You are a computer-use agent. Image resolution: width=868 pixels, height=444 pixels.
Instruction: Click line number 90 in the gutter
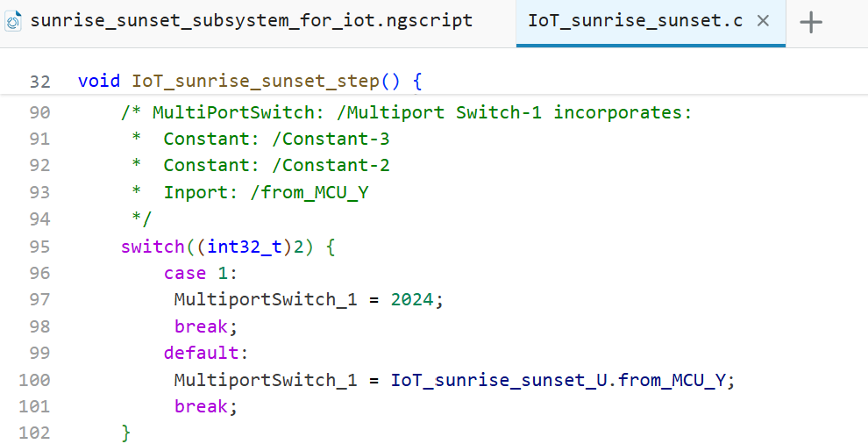(x=39, y=112)
